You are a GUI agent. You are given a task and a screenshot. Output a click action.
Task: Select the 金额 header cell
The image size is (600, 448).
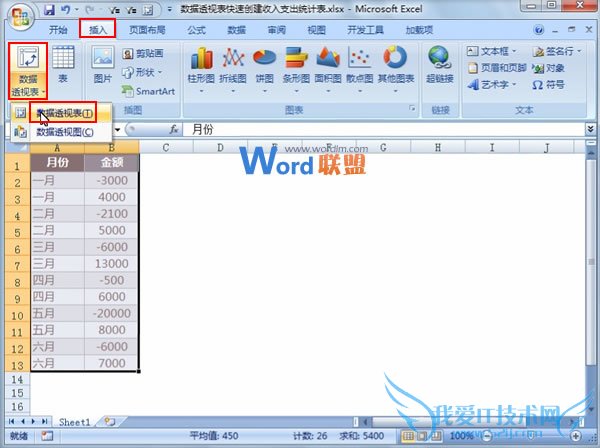[111, 163]
